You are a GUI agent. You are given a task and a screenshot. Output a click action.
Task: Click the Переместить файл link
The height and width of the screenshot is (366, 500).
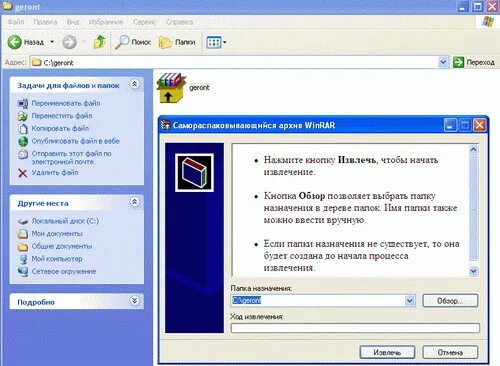click(x=62, y=116)
